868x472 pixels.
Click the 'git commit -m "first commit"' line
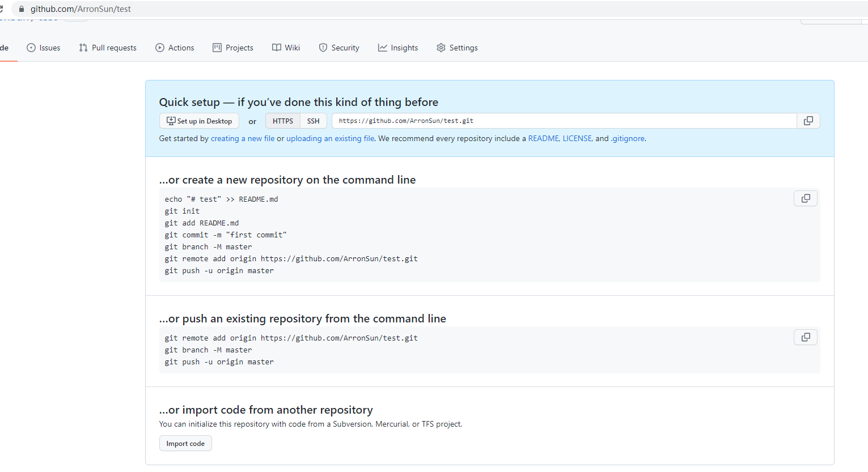pyautogui.click(x=226, y=235)
